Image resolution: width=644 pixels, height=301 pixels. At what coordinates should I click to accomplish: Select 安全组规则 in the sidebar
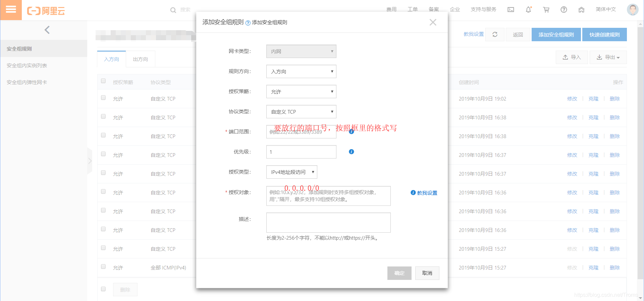tap(44, 49)
